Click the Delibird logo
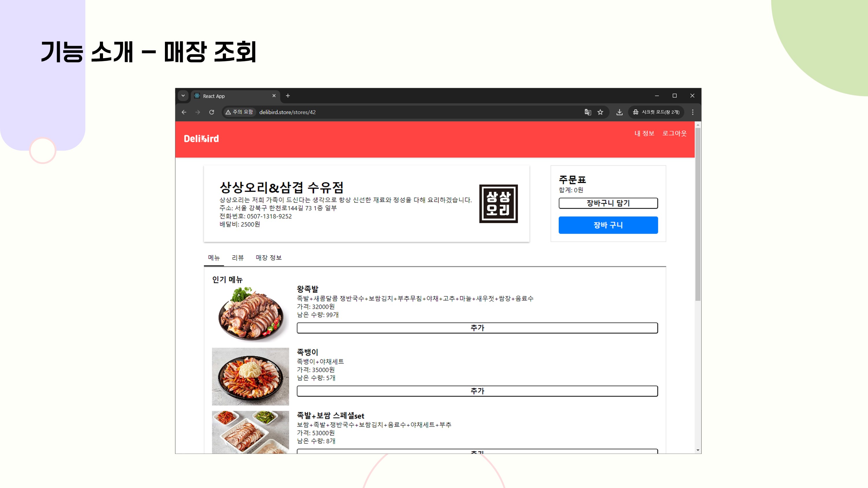The width and height of the screenshot is (868, 488). pyautogui.click(x=201, y=138)
